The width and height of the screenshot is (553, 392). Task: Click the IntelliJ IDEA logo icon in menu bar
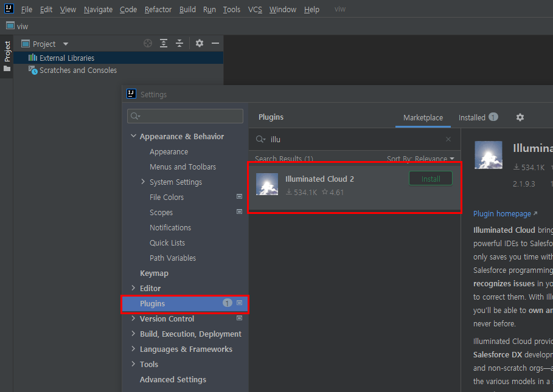click(x=9, y=9)
